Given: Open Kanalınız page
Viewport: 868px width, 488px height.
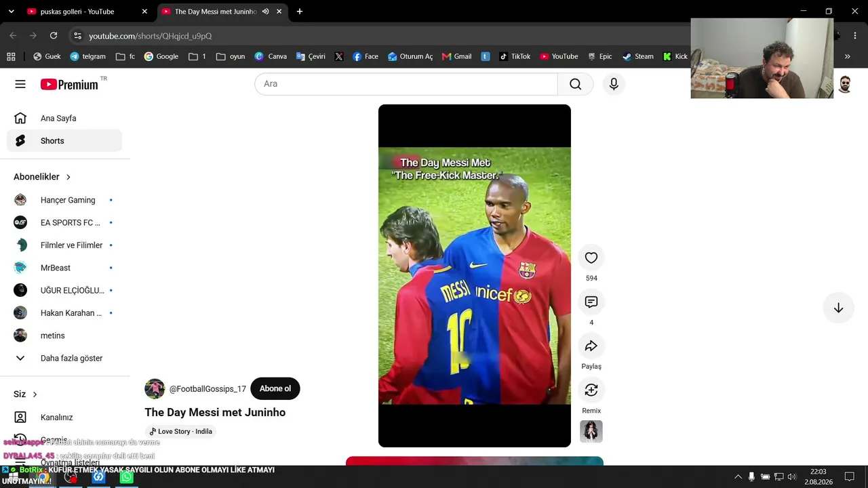Looking at the screenshot, I should point(64,418).
